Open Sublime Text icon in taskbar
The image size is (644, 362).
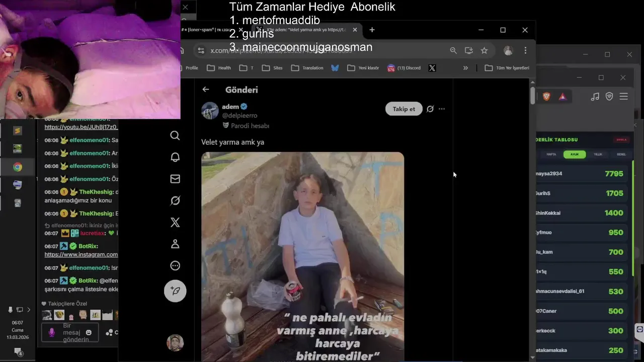(18, 131)
